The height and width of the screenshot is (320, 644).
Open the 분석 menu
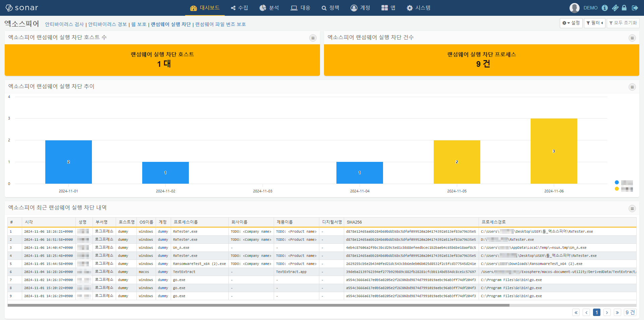pos(269,8)
